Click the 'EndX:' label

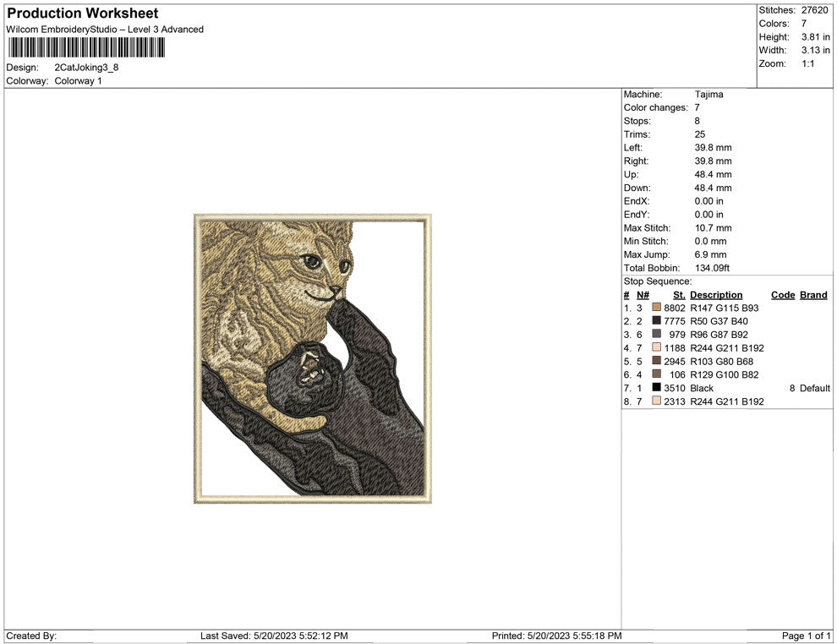(x=637, y=200)
